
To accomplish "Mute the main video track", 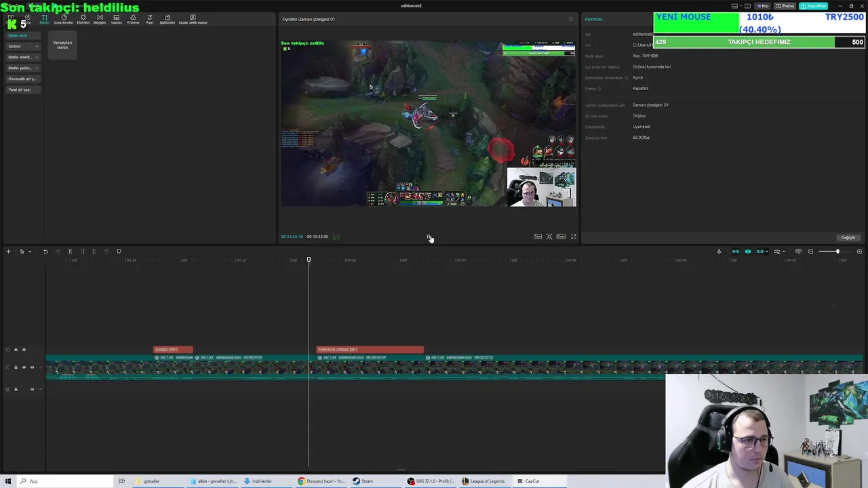I will tap(32, 367).
